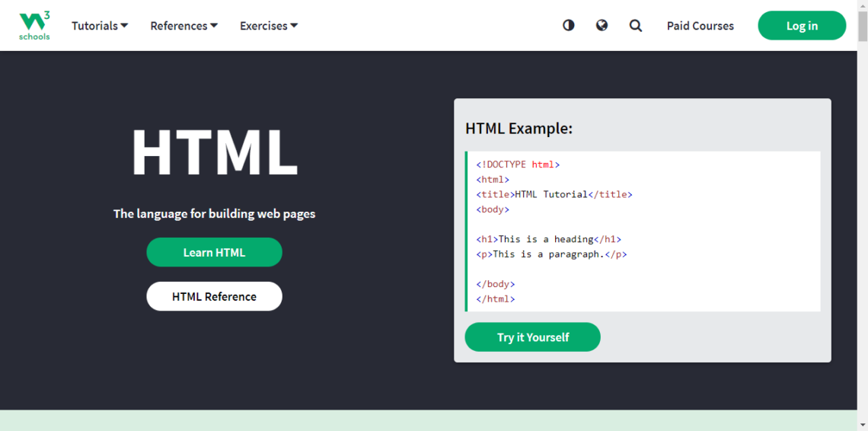The width and height of the screenshot is (868, 431).
Task: Click the large HTML heading
Action: 214,153
